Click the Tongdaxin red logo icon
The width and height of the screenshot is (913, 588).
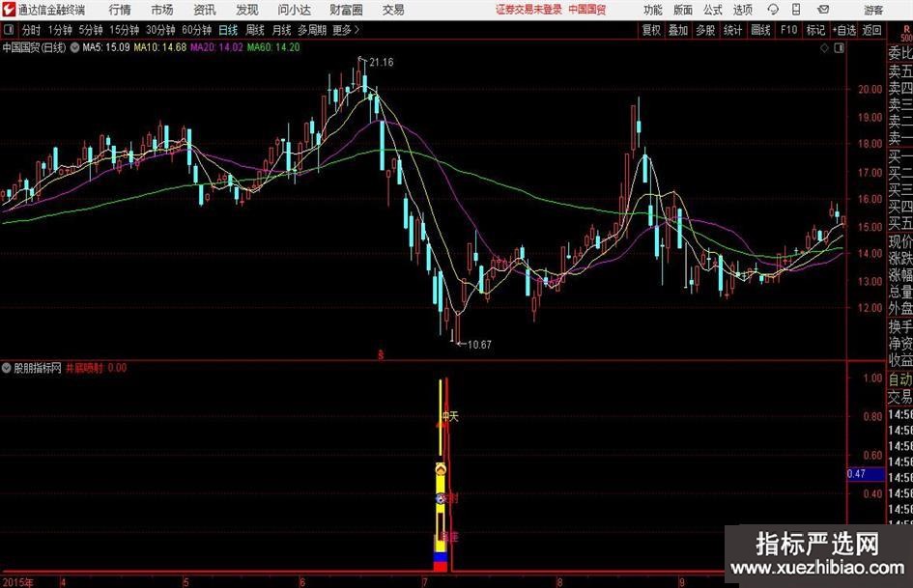pos(9,10)
